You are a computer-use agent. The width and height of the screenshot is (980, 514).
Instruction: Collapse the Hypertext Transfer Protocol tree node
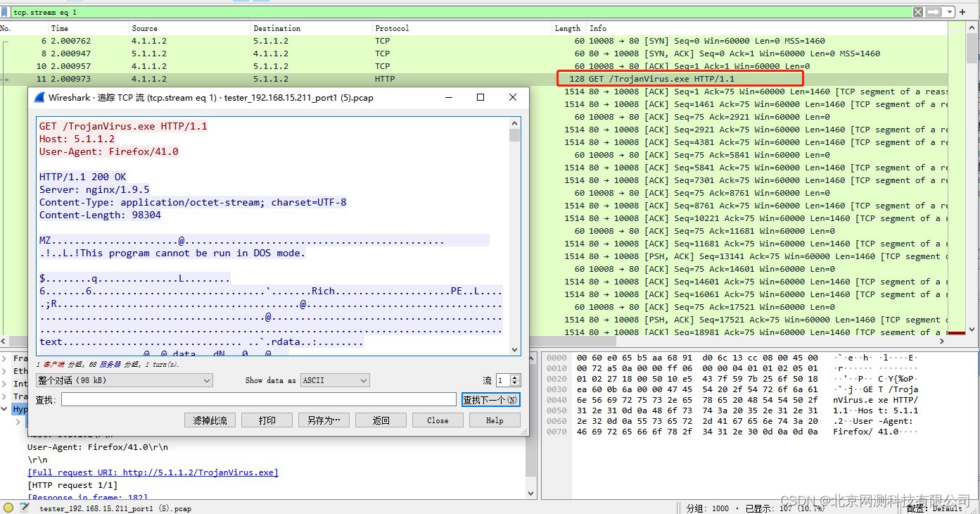(x=6, y=409)
